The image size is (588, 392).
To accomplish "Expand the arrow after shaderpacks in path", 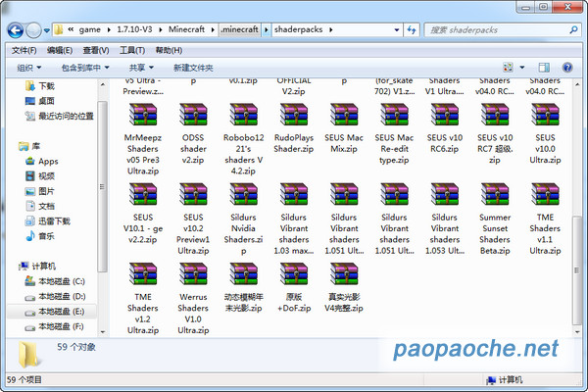I will click(331, 29).
